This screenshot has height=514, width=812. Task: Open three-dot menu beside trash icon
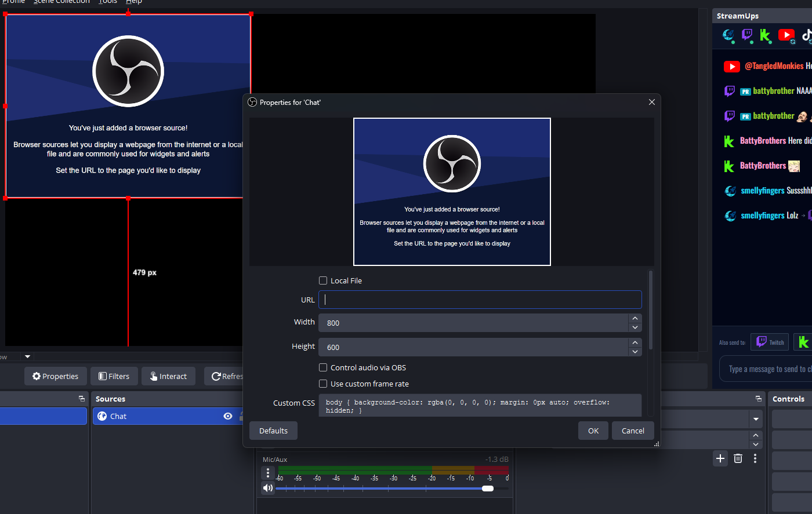755,458
